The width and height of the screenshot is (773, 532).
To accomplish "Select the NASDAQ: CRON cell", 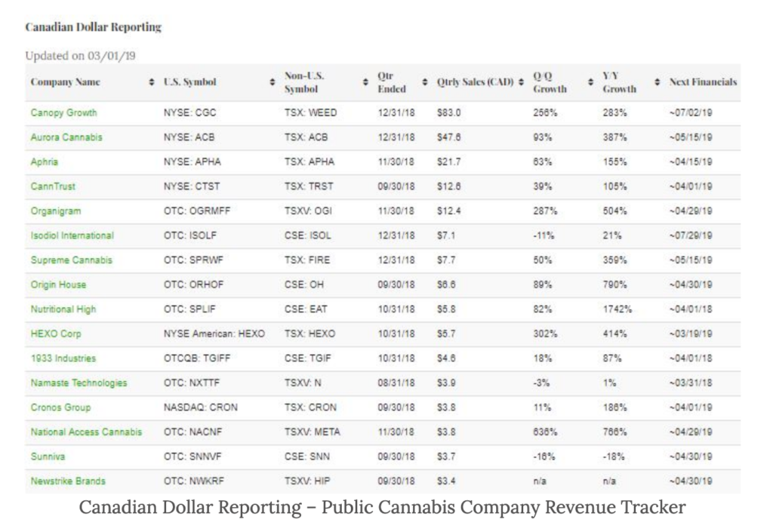I will coord(201,407).
